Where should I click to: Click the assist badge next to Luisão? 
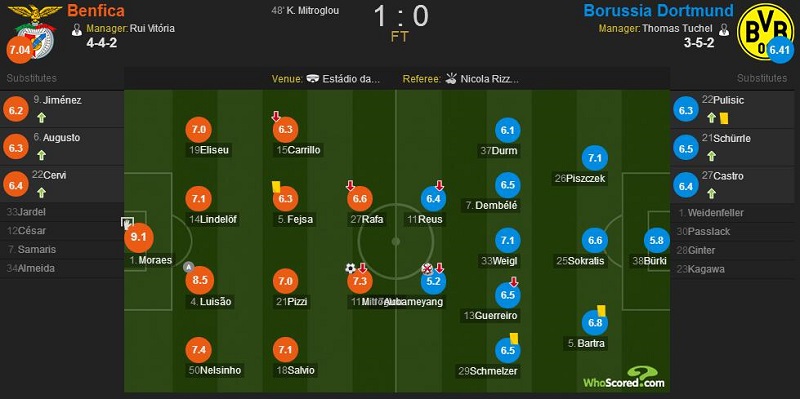point(189,267)
